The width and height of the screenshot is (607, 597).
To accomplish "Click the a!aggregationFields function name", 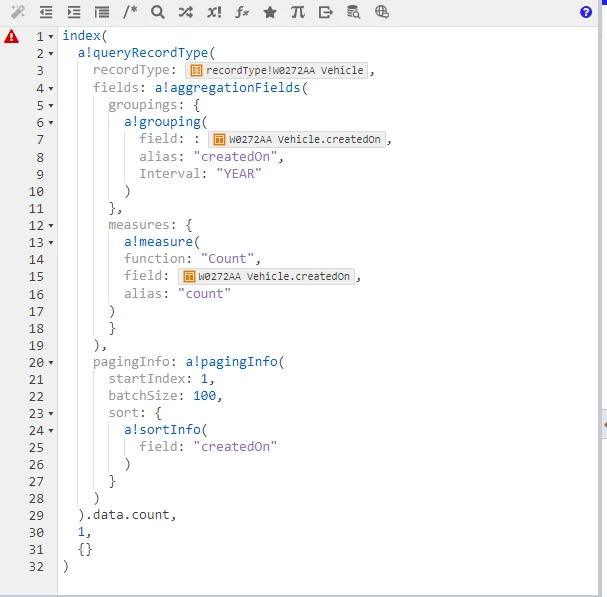I will tap(228, 88).
